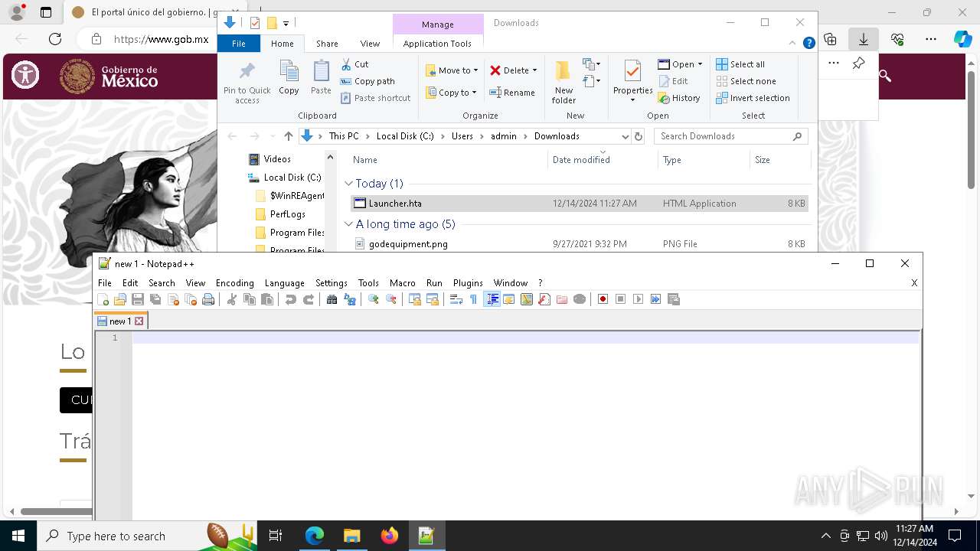Click New folder in Explorer ribbon
The image size is (980, 551).
(563, 83)
